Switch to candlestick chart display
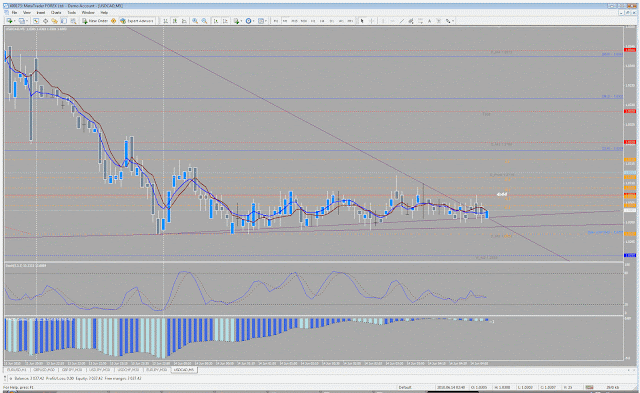This screenshot has height=393, width=640. tap(175, 21)
